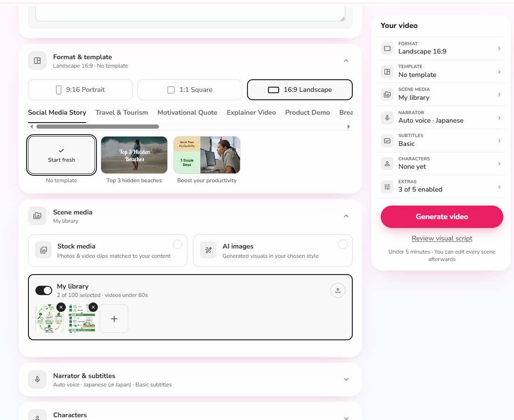The height and width of the screenshot is (420, 514).
Task: Select the AI images radio option
Action: 343,244
